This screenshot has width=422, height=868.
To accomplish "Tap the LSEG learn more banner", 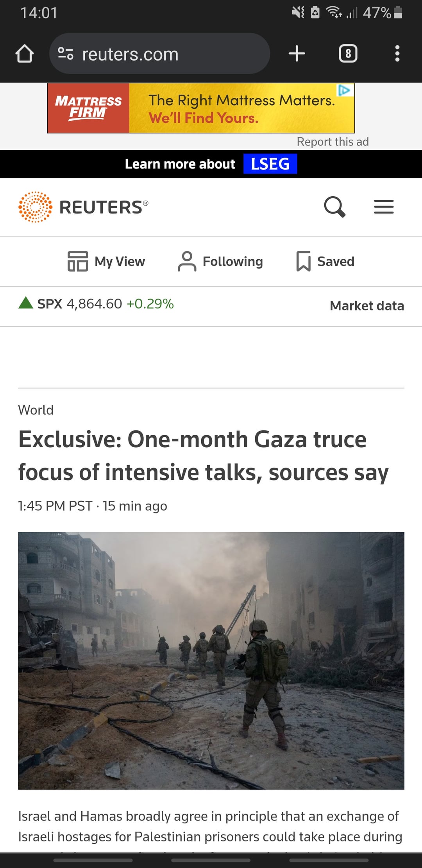I will click(x=211, y=164).
